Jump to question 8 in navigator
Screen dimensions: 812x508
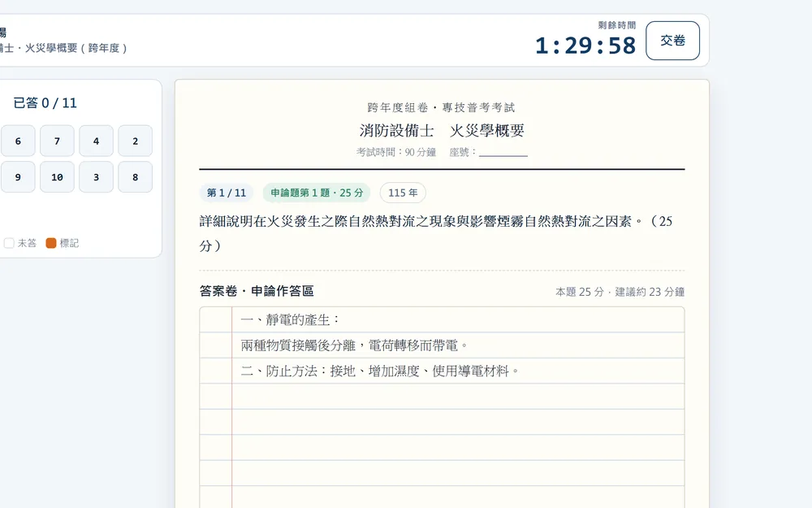click(x=135, y=176)
